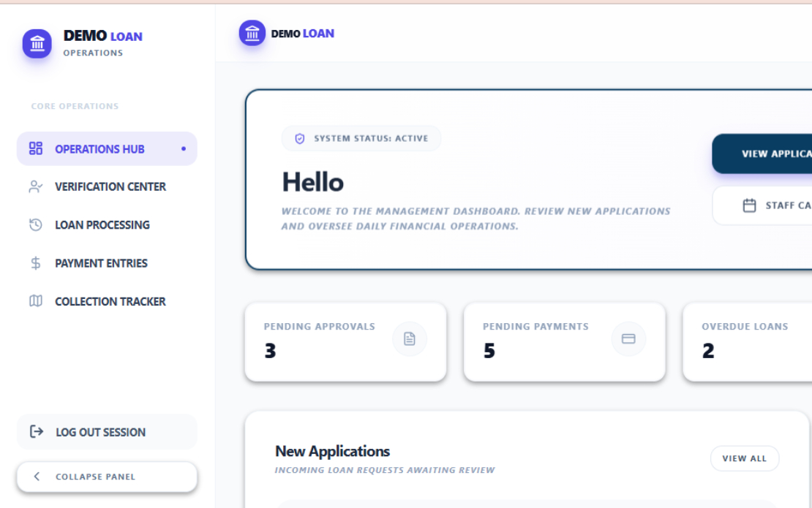Open the Collection Tracker page
The width and height of the screenshot is (812, 508).
pos(108,302)
